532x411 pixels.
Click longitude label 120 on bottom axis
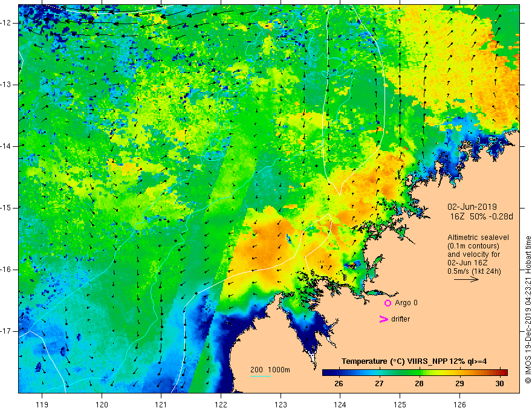[x=102, y=404]
